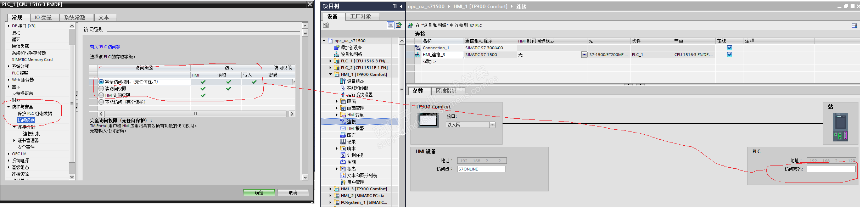Open HMI 时间同步模式 dropdown for HMI_连接_3
This screenshot has width=868, height=213.
pos(584,55)
